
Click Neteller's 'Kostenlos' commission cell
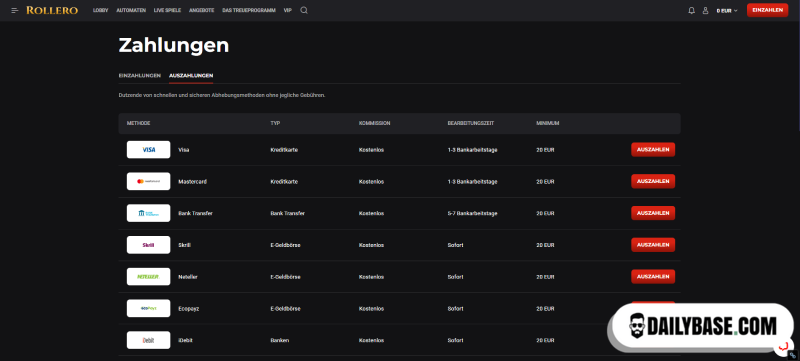(x=371, y=277)
